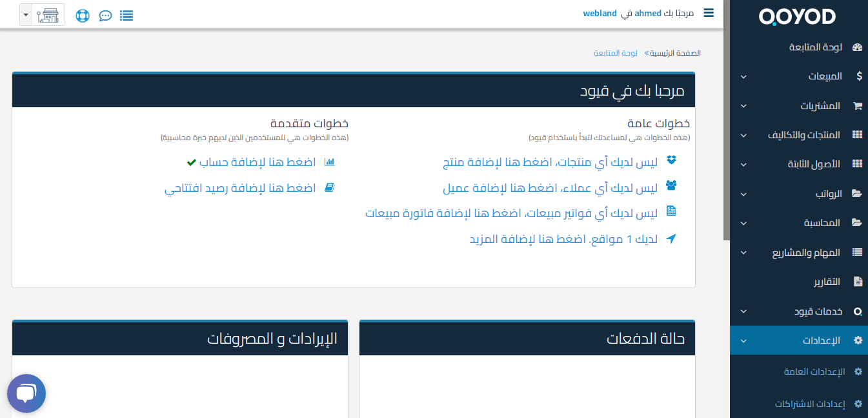Open the التقارير report icon
Image resolution: width=868 pixels, height=418 pixels.
tap(857, 281)
